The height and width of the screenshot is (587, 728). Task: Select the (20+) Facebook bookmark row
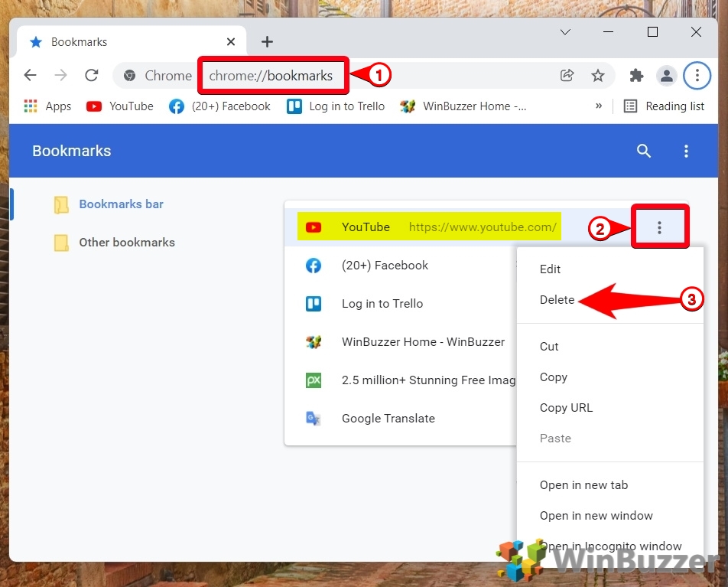pos(400,266)
